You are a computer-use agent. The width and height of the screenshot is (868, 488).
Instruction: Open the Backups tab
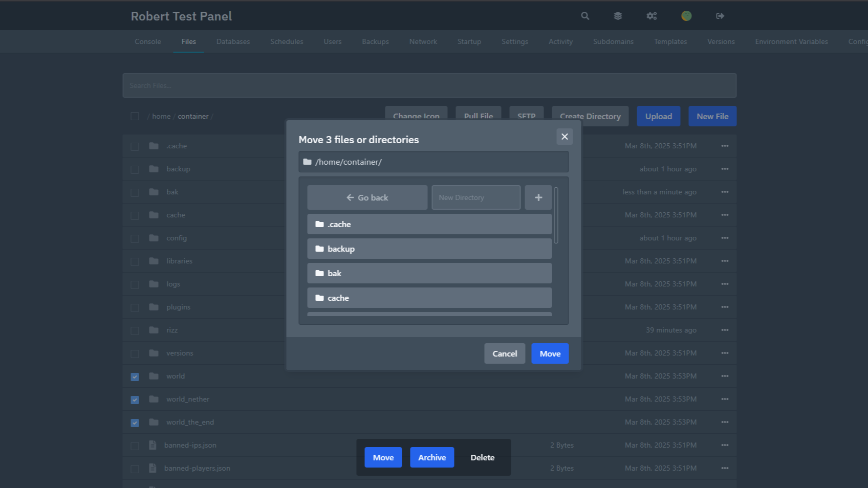pos(375,41)
